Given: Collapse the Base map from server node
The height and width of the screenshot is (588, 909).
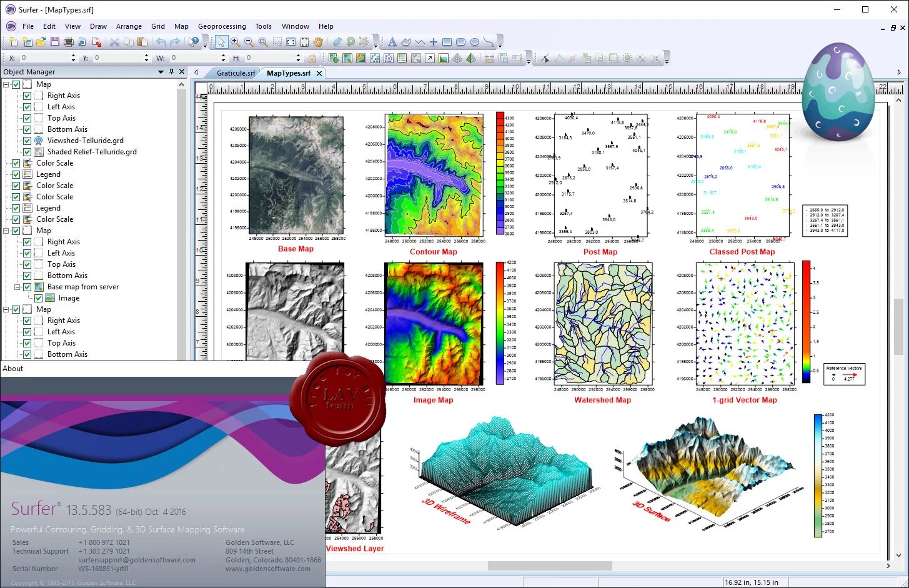Looking at the screenshot, I should tap(17, 287).
